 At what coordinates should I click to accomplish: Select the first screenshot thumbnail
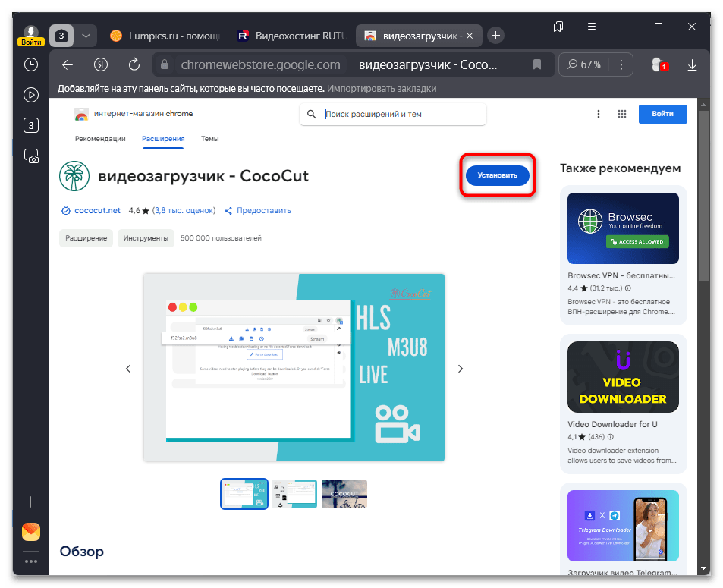click(244, 494)
